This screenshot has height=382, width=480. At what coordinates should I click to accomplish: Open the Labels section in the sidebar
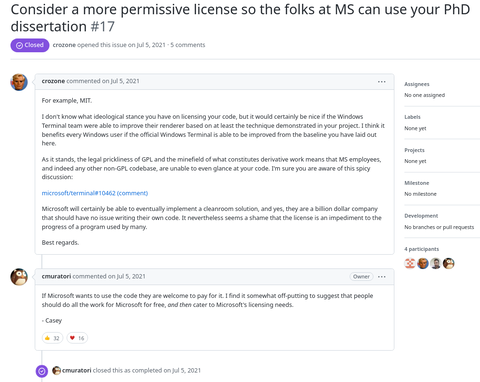click(x=412, y=117)
